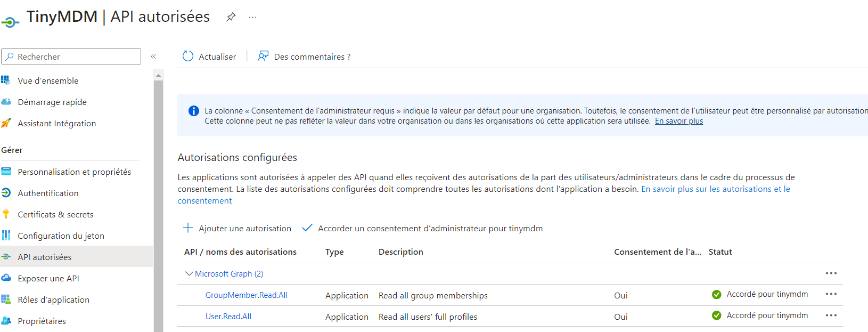Click the Rechercher search field
This screenshot has height=332, width=868.
[71, 56]
